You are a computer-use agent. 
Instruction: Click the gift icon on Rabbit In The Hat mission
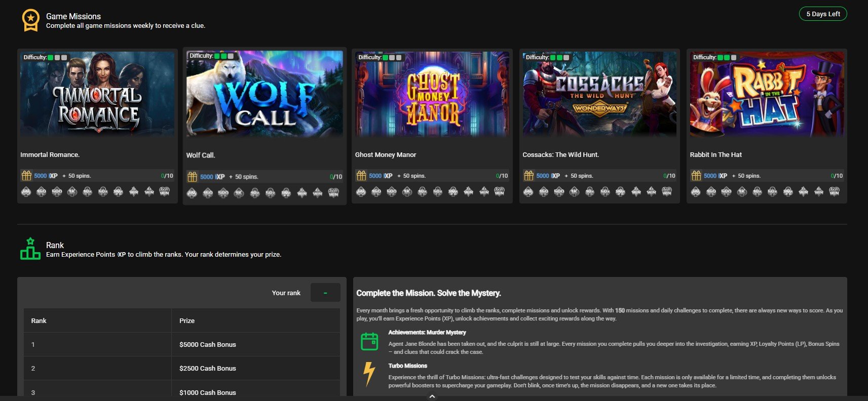tap(696, 176)
